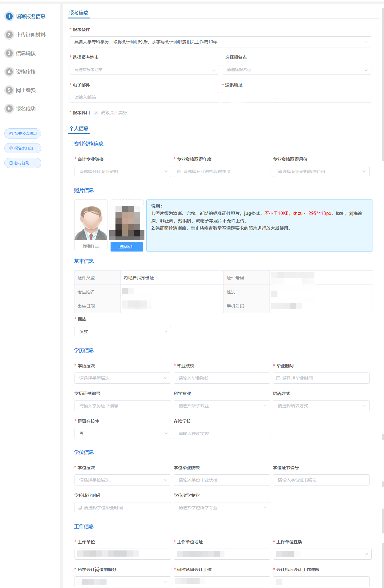Image resolution: width=384 pixels, height=588 pixels.
Task: Toggle the 高级会计实务 subject checkbox
Action: click(x=96, y=113)
